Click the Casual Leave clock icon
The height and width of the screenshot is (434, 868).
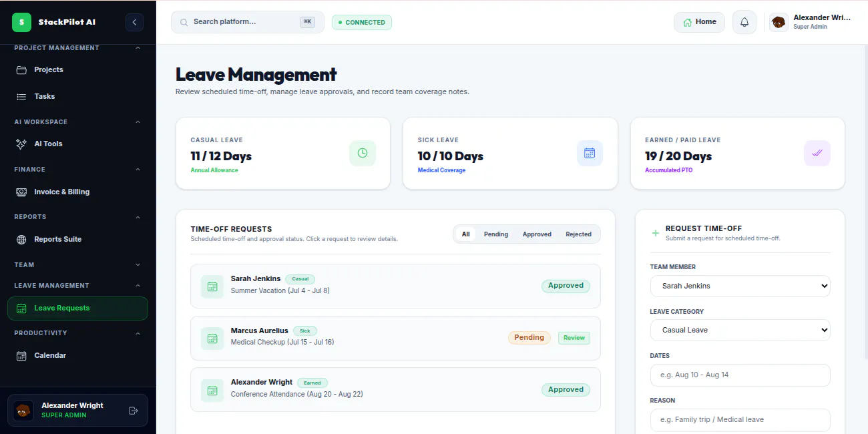363,153
